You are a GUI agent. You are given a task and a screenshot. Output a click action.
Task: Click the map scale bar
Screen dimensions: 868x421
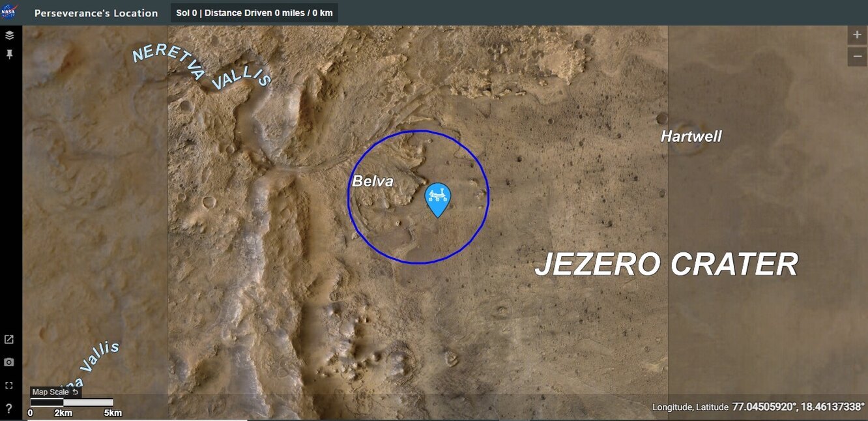(x=72, y=403)
